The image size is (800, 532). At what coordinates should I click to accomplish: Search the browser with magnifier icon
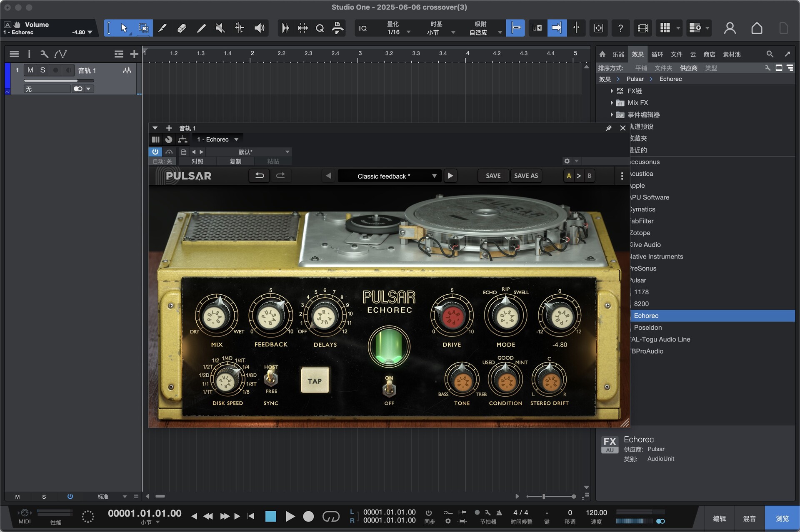tap(770, 54)
